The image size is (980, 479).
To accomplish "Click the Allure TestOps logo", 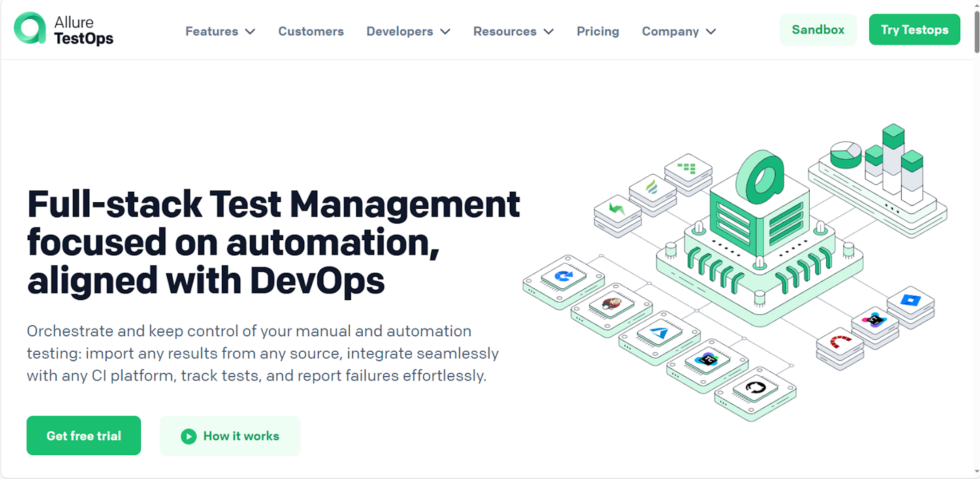I will (64, 29).
